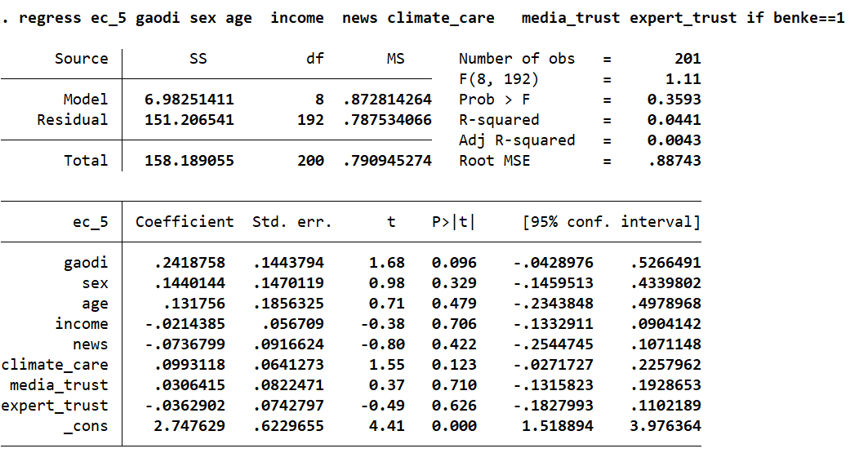Click the _cons t-statistic 4.41
The height and width of the screenshot is (453, 868).
coord(391,426)
